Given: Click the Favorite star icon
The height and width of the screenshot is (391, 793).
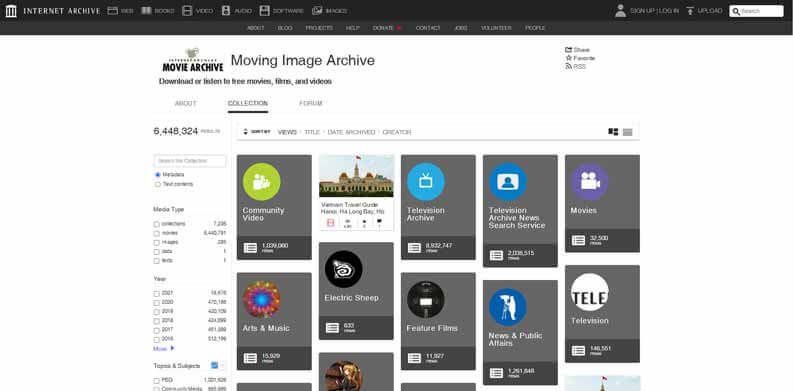Looking at the screenshot, I should 568,58.
